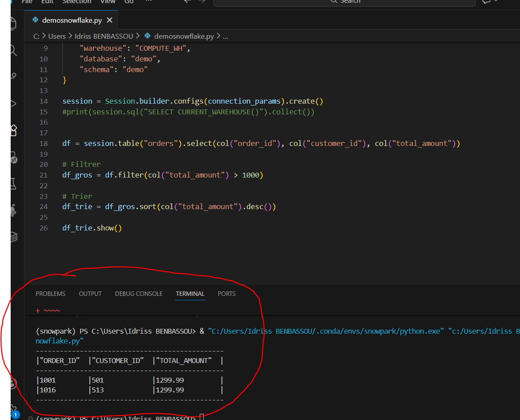Click the Accounts icon in activity bar
This screenshot has width=520, height=420.
pos(13,384)
